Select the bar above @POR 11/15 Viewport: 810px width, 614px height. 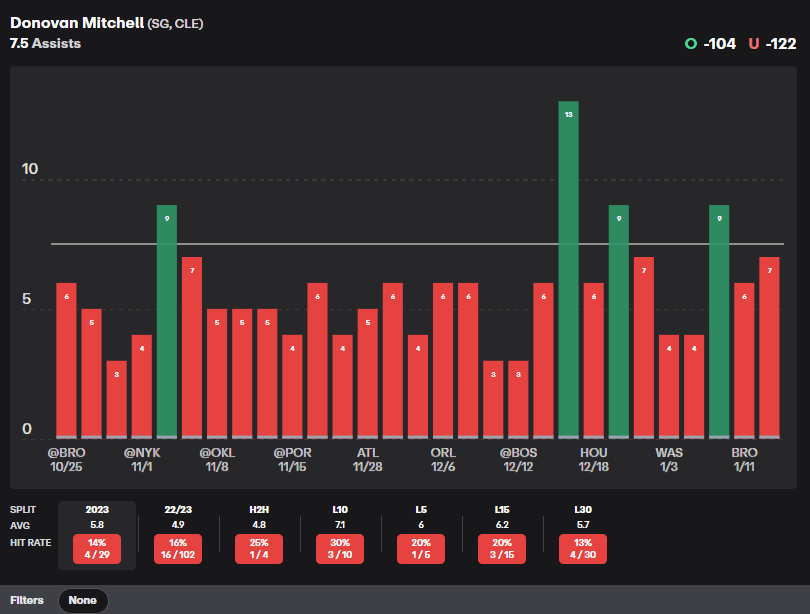[x=292, y=387]
